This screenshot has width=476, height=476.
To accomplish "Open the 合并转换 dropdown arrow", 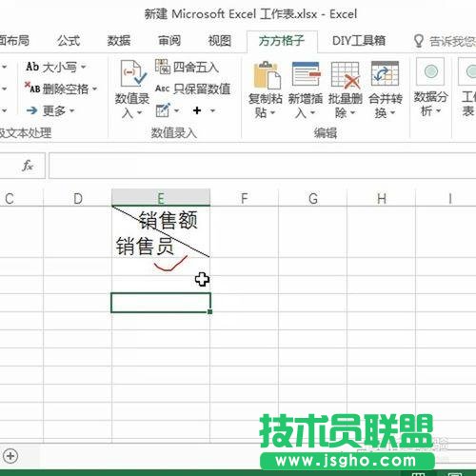I will click(392, 112).
